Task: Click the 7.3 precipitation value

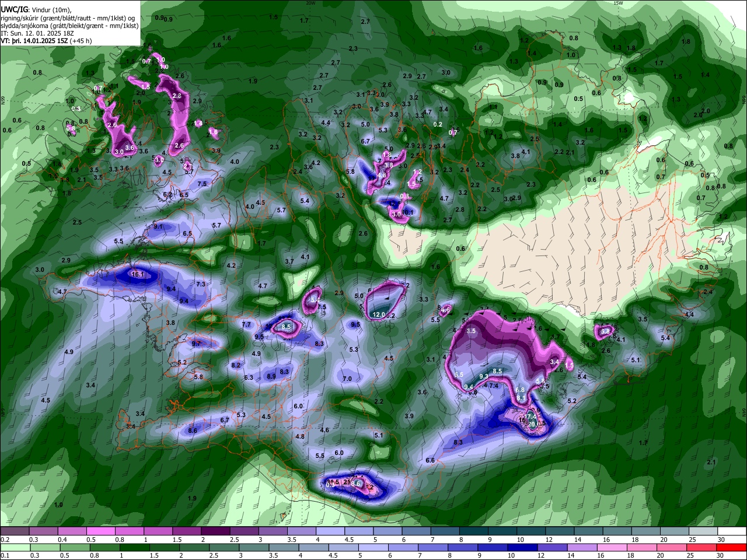Action: coord(201,284)
